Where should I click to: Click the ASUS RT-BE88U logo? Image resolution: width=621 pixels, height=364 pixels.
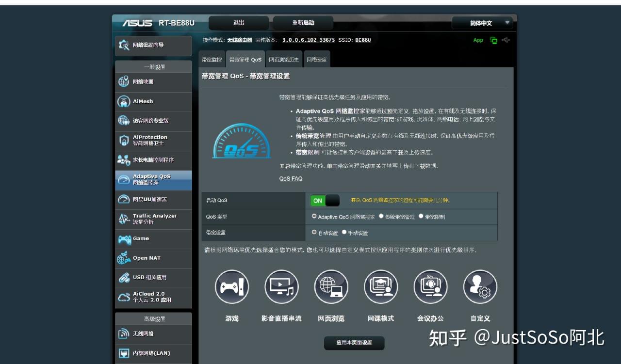158,23
